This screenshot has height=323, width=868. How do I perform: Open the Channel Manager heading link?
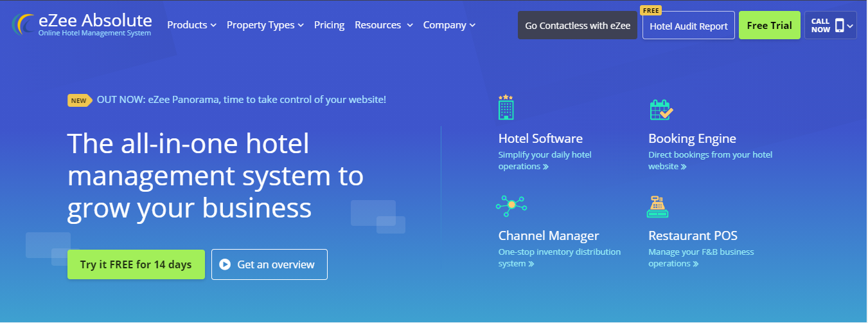click(x=549, y=235)
